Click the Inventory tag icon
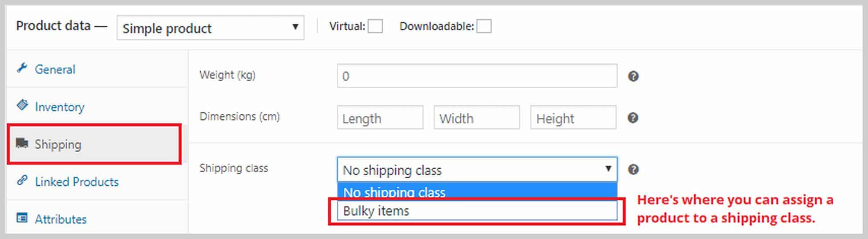Image resolution: width=868 pixels, height=239 pixels. (22, 105)
